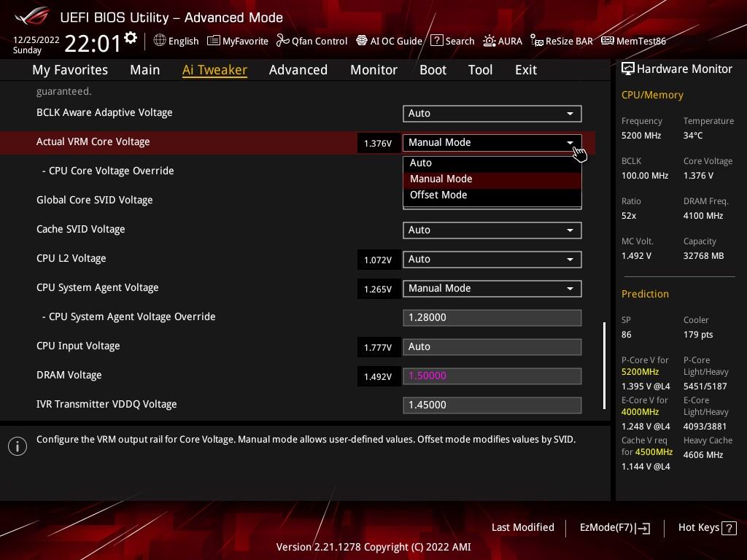Open the Advanced tab

[x=298, y=69]
